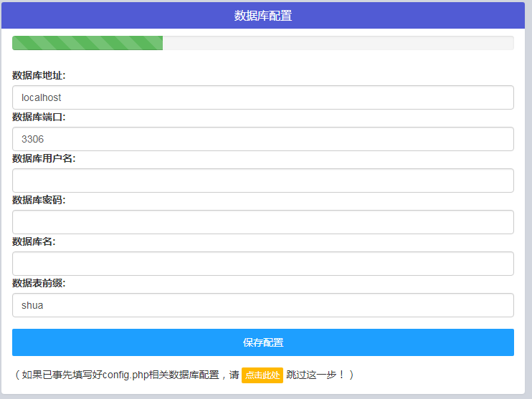
Task: Select the empty 数据库用户名 input field
Action: coord(263,181)
